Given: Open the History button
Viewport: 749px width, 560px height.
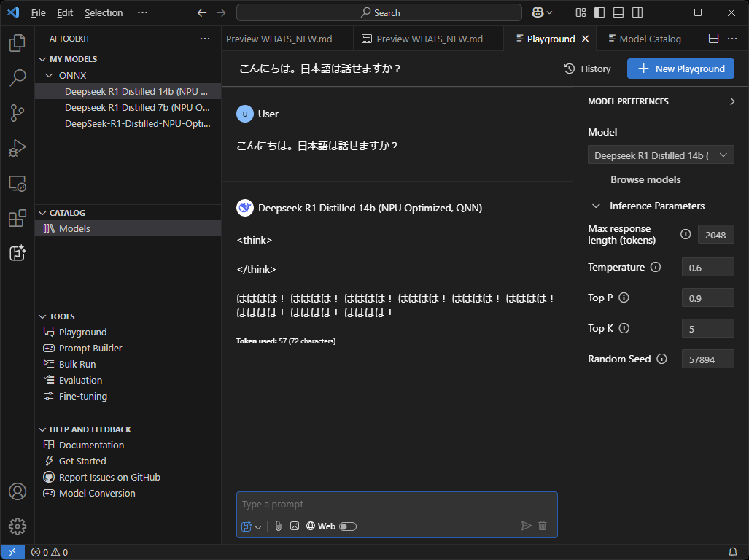Looking at the screenshot, I should click(x=587, y=69).
